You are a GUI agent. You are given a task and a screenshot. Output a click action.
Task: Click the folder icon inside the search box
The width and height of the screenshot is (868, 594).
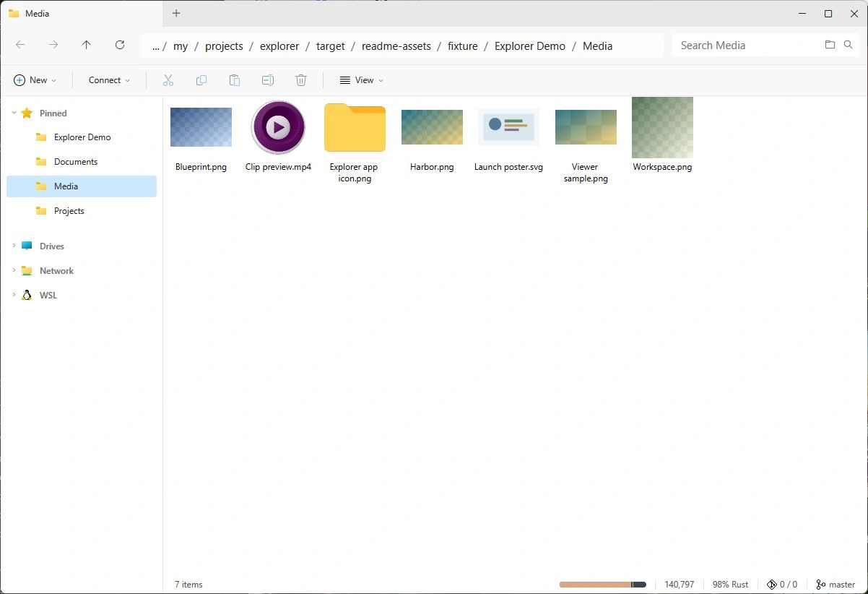830,45
